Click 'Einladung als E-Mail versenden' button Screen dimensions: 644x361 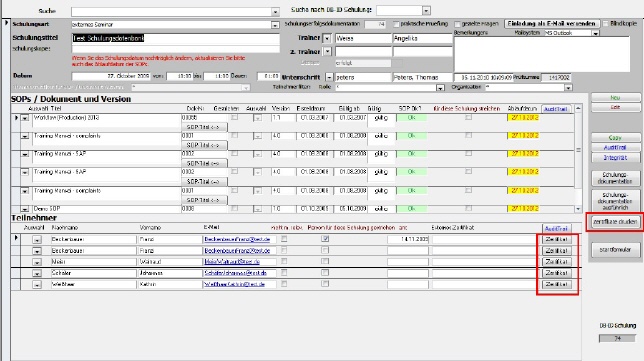[x=551, y=24]
